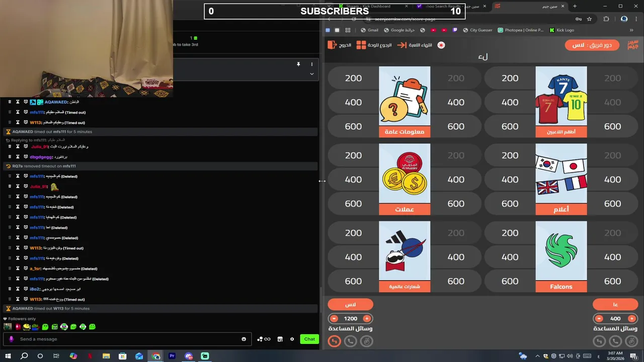Click the Send a message input field

pyautogui.click(x=128, y=339)
